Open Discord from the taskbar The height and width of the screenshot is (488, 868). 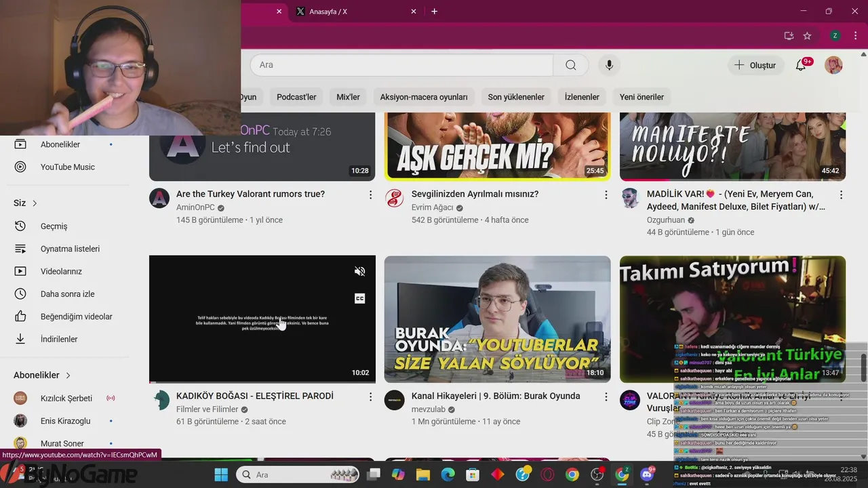coord(647,475)
